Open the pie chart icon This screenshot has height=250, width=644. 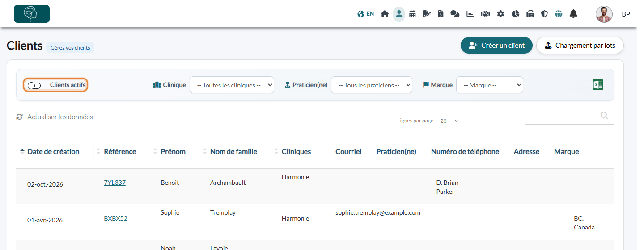point(515,14)
